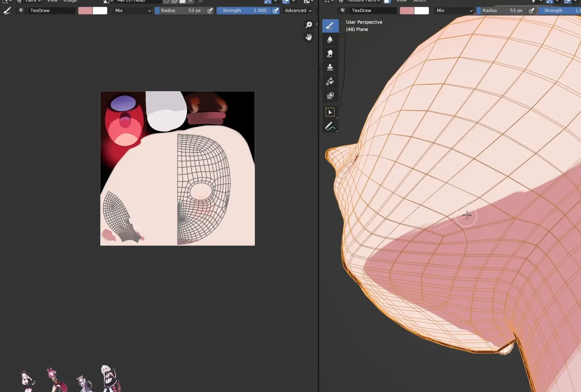Image resolution: width=581 pixels, height=392 pixels.
Task: Click the pink primary color swatch in image editor
Action: (x=85, y=11)
